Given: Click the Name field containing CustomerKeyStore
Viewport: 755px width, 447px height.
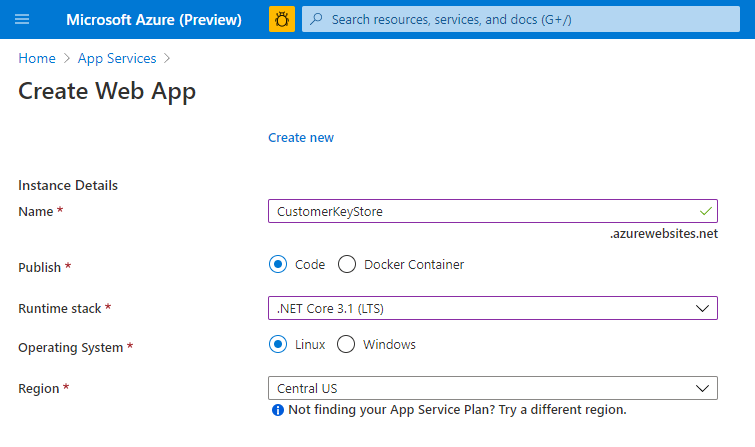Looking at the screenshot, I should pos(493,211).
